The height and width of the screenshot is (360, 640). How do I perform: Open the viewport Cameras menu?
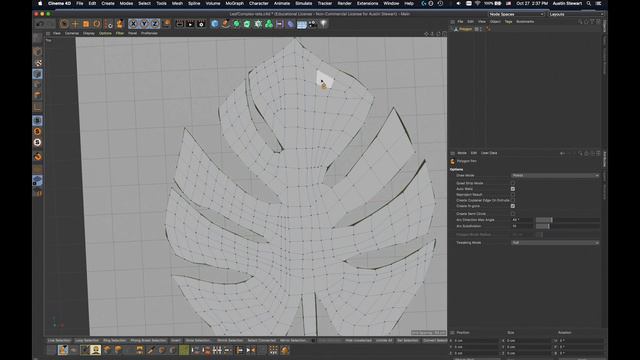click(72, 33)
